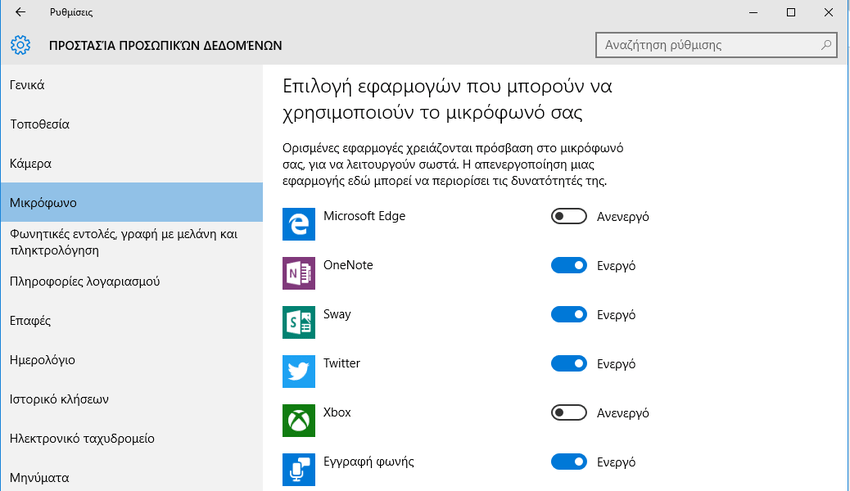The width and height of the screenshot is (850, 491).
Task: Open Ηλεκτρονικό ταχυδρομείο privacy settings
Action: click(82, 438)
